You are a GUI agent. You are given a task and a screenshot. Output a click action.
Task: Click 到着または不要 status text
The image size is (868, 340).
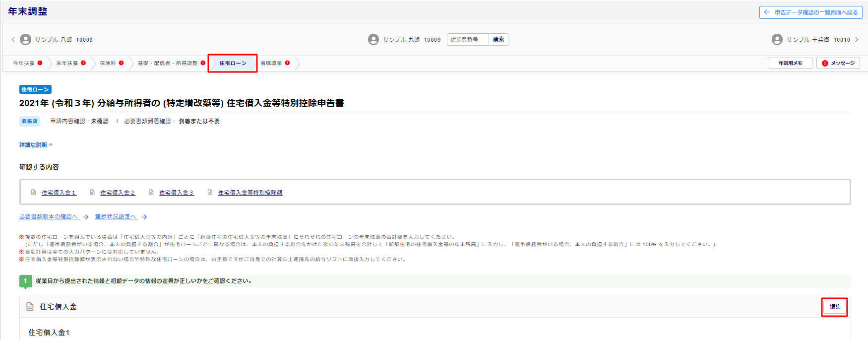tap(199, 121)
